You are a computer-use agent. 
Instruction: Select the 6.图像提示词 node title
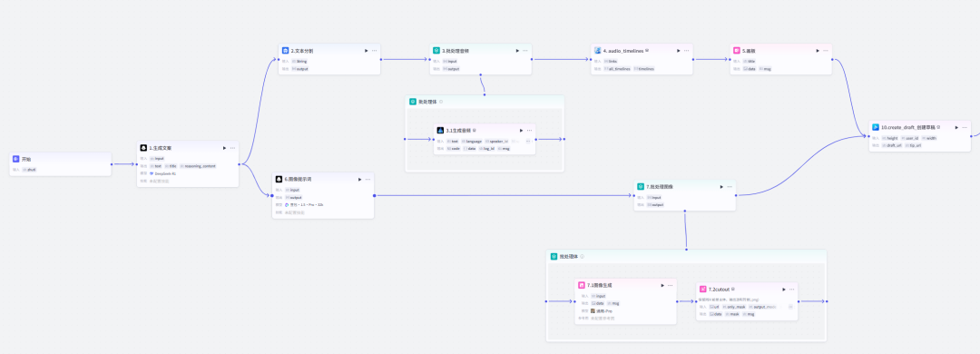click(x=298, y=180)
